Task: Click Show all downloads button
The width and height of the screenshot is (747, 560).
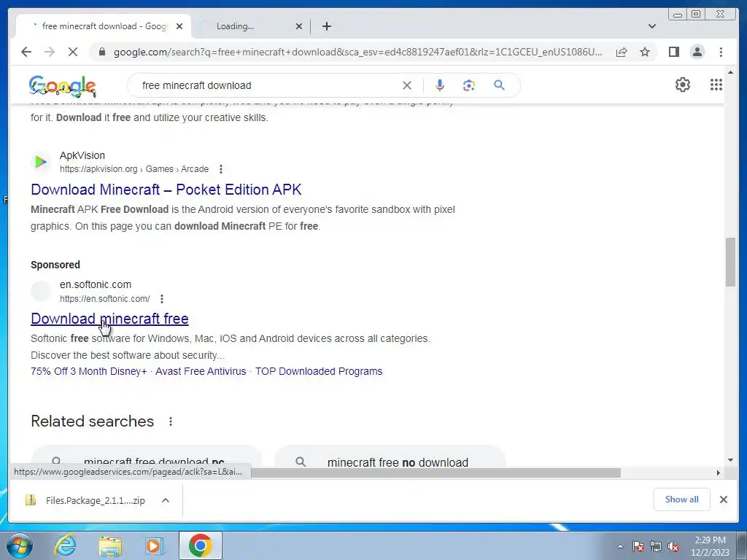Action: [682, 499]
